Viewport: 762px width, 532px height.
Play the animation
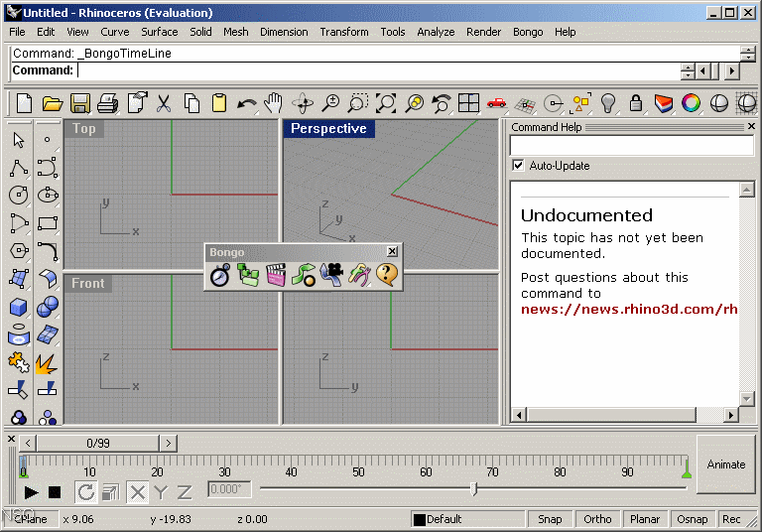tap(31, 492)
